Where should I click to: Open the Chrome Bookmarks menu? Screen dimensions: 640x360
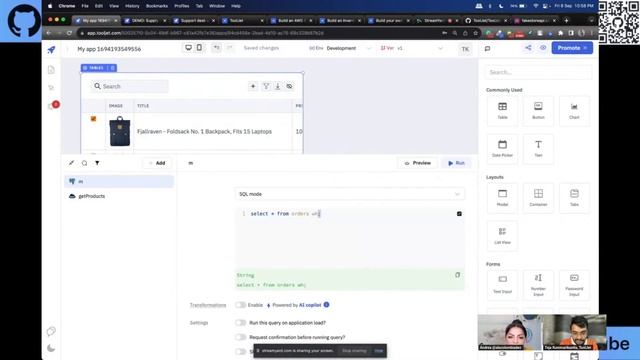click(x=157, y=6)
